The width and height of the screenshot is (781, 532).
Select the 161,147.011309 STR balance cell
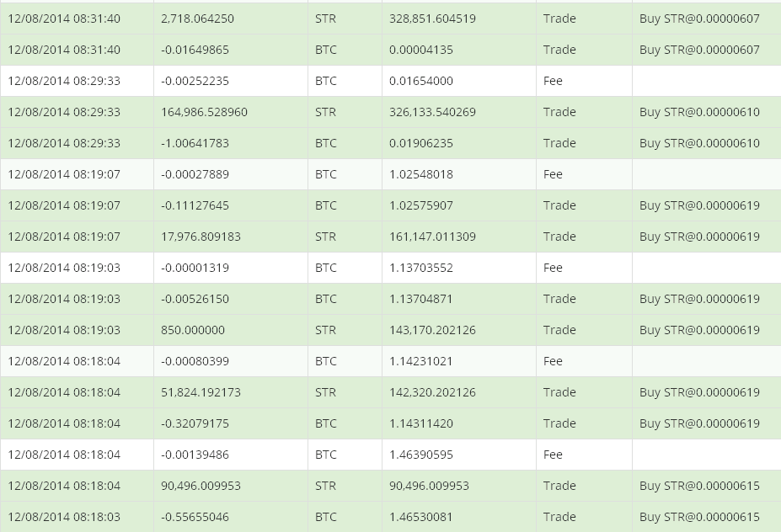(x=432, y=237)
